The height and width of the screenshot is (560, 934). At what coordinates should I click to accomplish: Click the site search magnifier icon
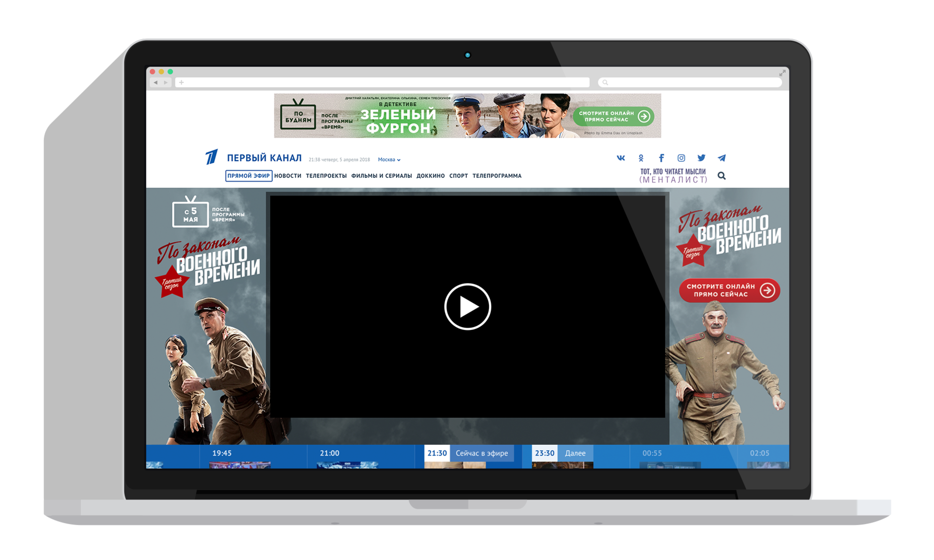click(x=721, y=176)
